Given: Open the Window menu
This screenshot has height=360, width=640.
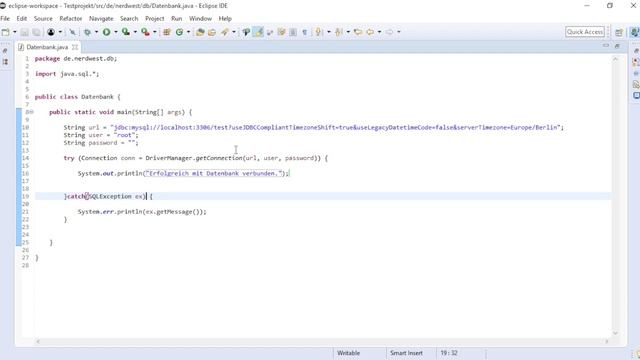Looking at the screenshot, I should (200, 19).
